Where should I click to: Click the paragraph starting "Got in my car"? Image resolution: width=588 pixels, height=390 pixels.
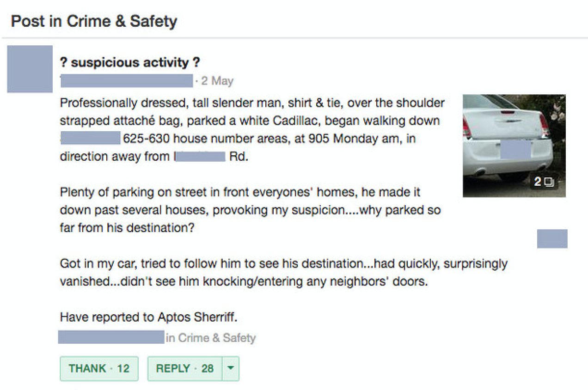283,273
